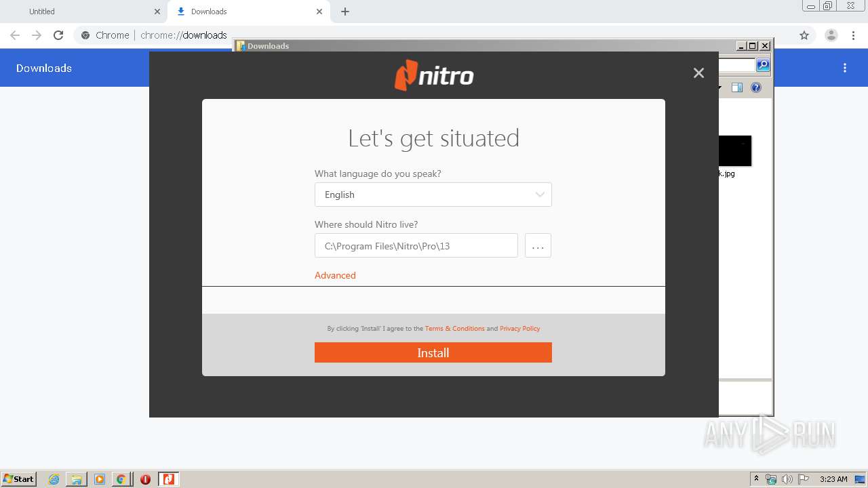This screenshot has width=868, height=488.
Task: Maximize the Downloads Explorer window
Action: 753,46
